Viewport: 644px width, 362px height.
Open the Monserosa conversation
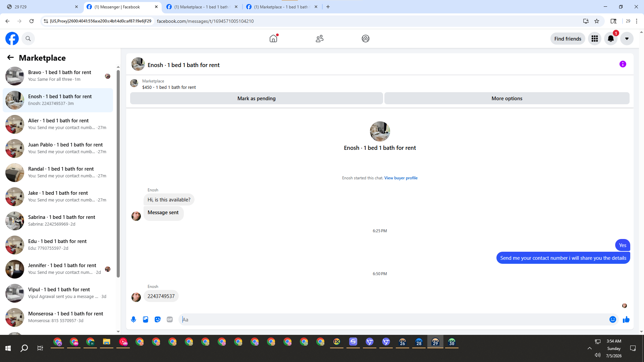pos(58,317)
